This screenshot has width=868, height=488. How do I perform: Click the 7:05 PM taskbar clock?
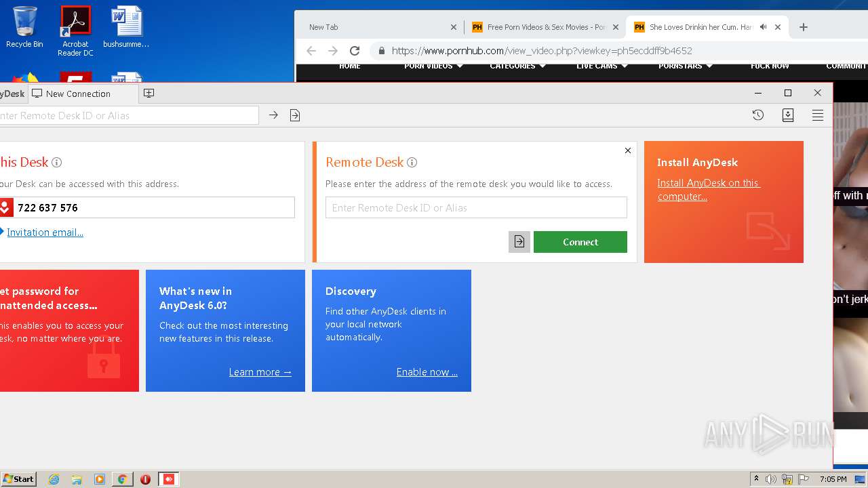(x=833, y=479)
